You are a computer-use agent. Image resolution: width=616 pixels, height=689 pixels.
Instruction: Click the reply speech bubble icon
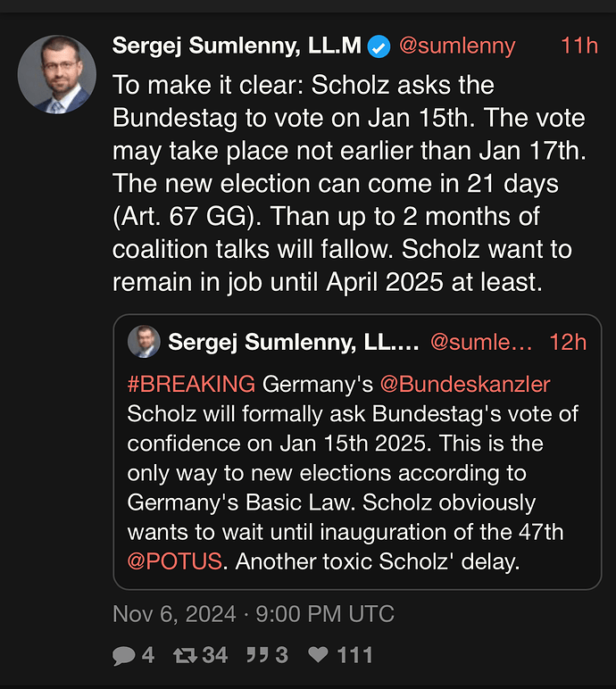[123, 656]
